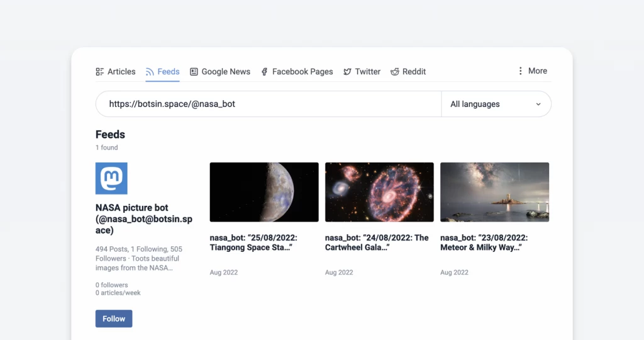Click the feed URL search field
Image resolution: width=644 pixels, height=340 pixels.
(269, 104)
